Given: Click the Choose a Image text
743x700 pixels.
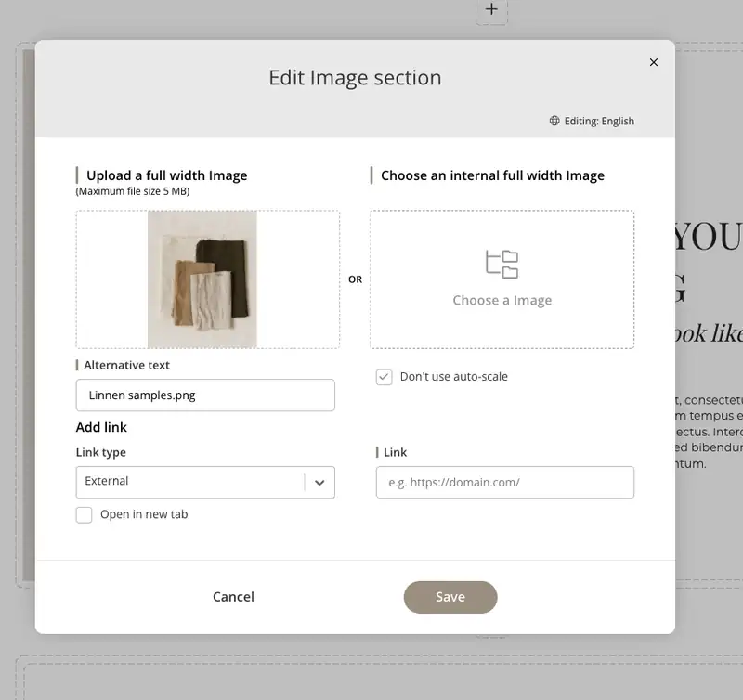Looking at the screenshot, I should 502,300.
